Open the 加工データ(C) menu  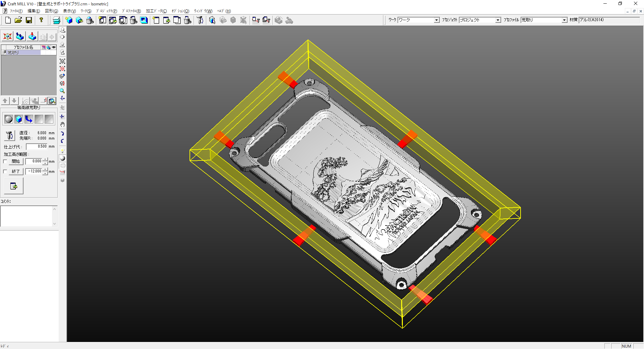(156, 11)
